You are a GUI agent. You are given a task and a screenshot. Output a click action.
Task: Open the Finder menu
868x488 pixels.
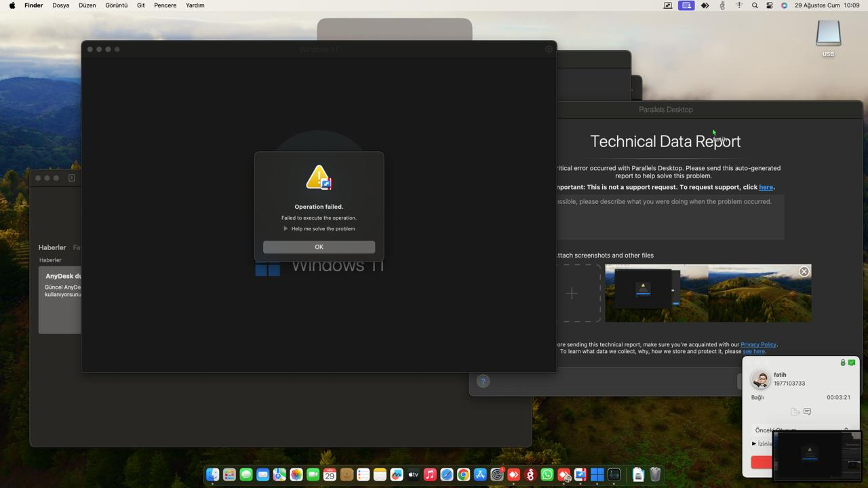click(x=34, y=5)
